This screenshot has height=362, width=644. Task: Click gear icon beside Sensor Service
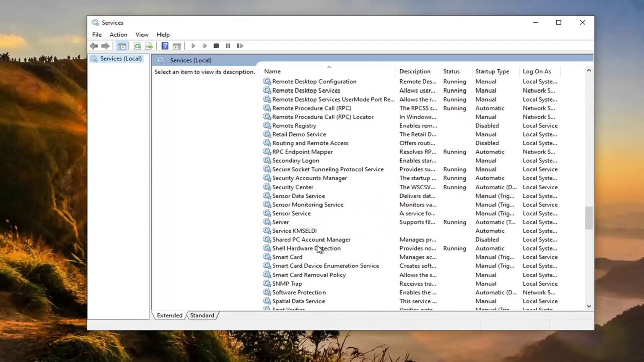click(267, 213)
